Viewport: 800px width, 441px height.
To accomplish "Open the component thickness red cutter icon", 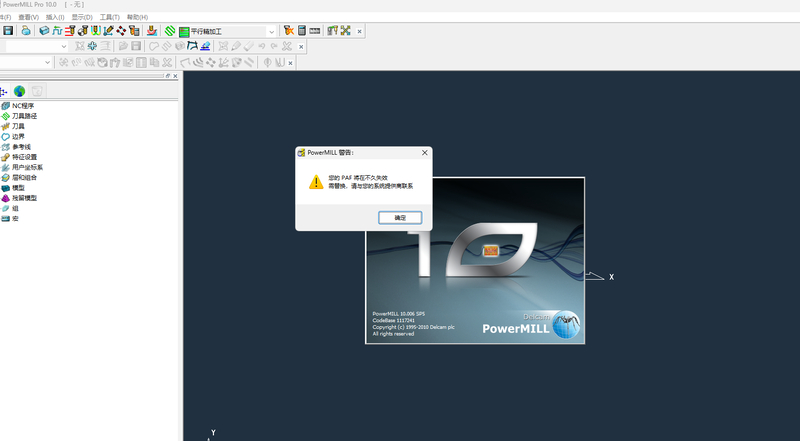I will [x=152, y=31].
